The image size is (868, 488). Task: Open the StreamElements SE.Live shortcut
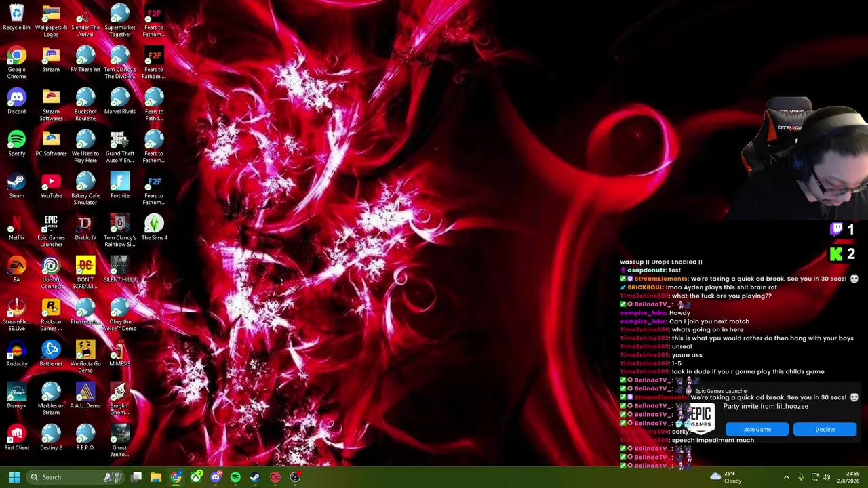(x=16, y=315)
